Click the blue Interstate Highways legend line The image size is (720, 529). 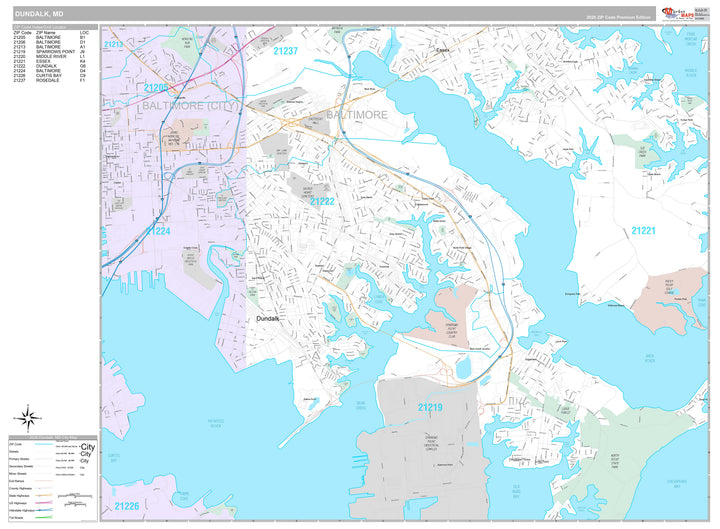(x=44, y=510)
